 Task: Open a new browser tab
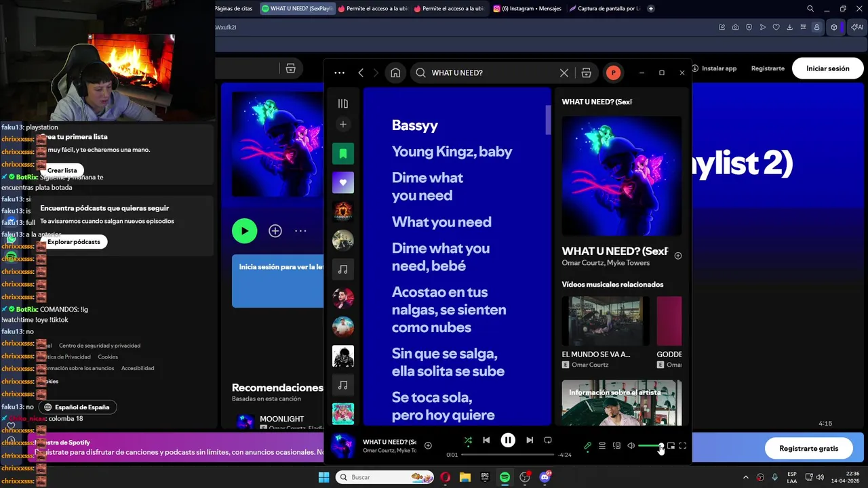coord(651,9)
